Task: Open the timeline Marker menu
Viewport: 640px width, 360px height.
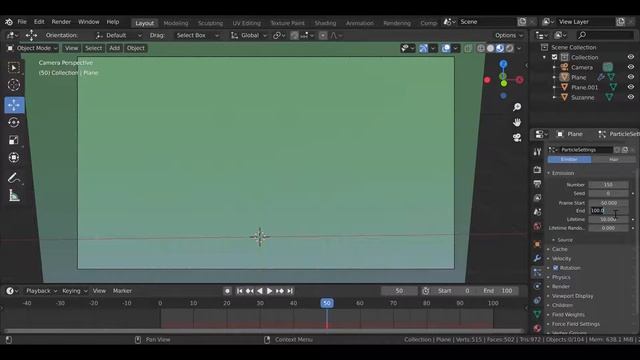Action: point(122,291)
